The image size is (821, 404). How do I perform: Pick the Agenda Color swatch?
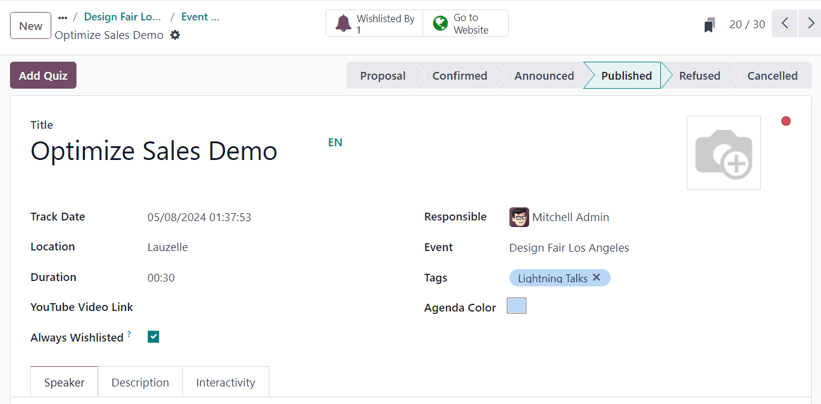(516, 306)
